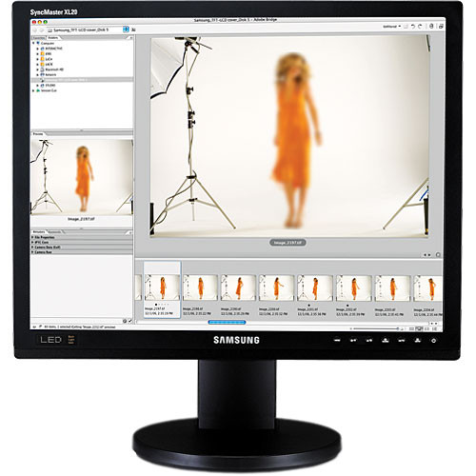Switch to Details view icon
The image size is (476, 476).
pyautogui.click(x=426, y=328)
